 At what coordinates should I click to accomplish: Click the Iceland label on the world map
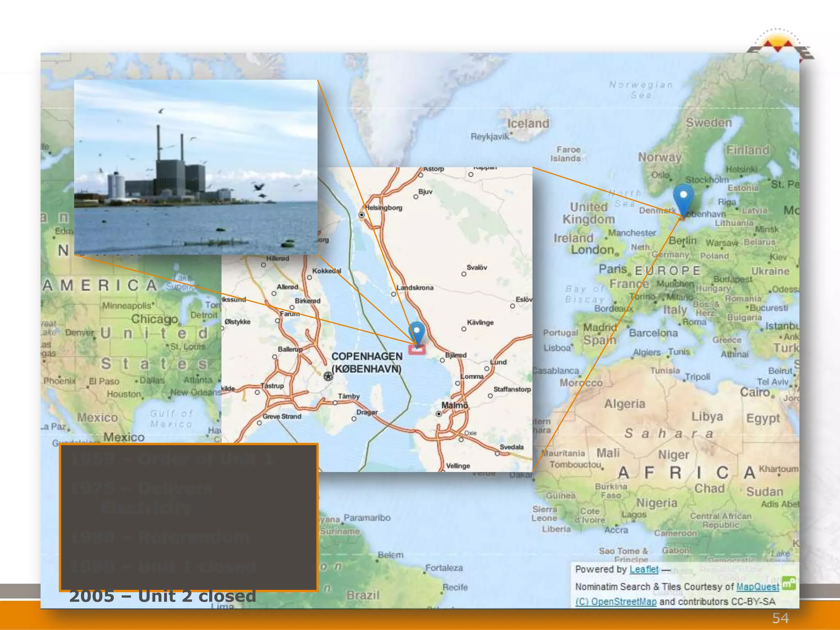pyautogui.click(x=528, y=123)
